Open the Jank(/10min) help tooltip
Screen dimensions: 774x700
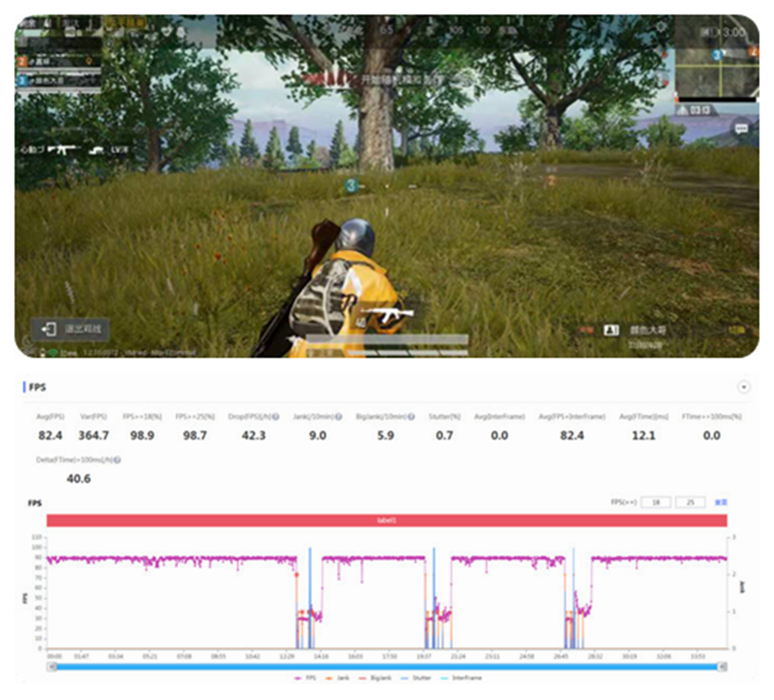[x=338, y=417]
